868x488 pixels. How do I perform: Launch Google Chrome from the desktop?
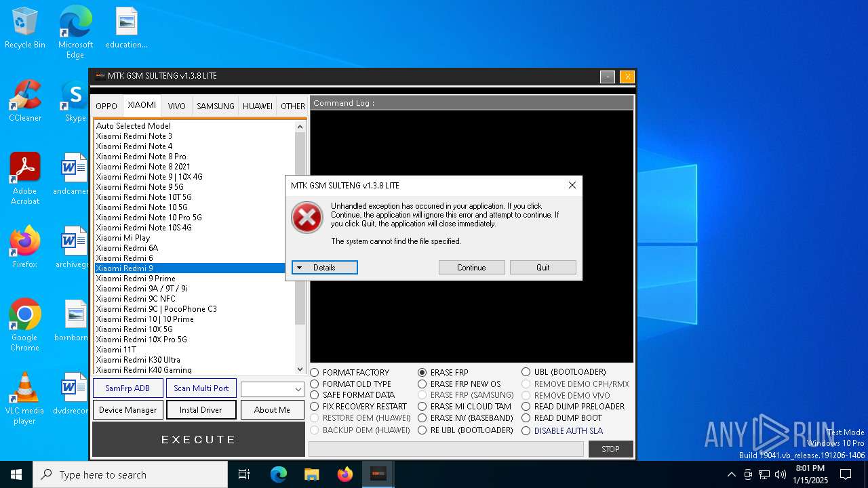tap(25, 325)
